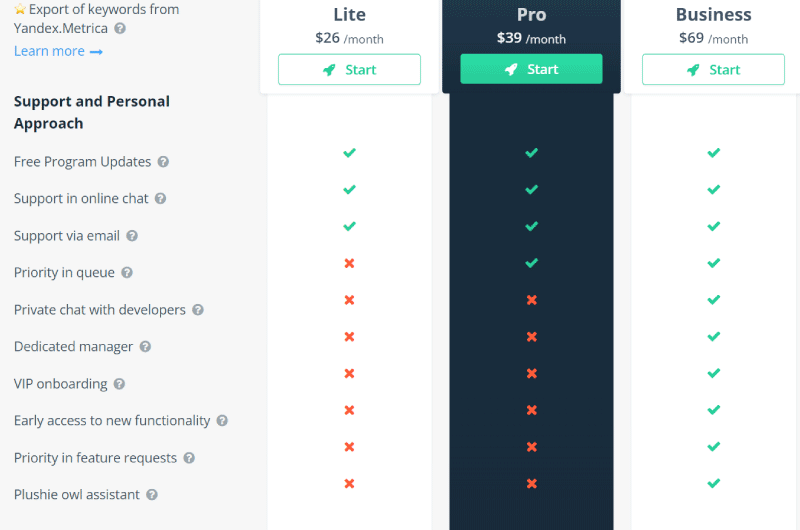
Task: Open VIP onboarding help icon
Action: [x=119, y=384]
